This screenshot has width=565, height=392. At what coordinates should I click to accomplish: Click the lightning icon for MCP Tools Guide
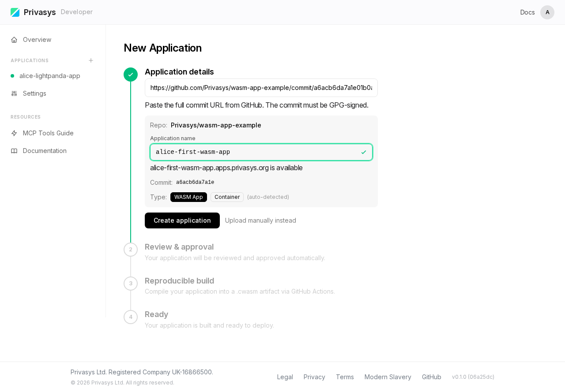pyautogui.click(x=13, y=133)
